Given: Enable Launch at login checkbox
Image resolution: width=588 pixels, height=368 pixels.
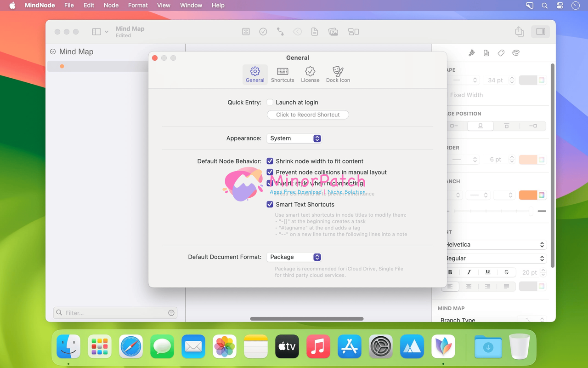Looking at the screenshot, I should 270,102.
